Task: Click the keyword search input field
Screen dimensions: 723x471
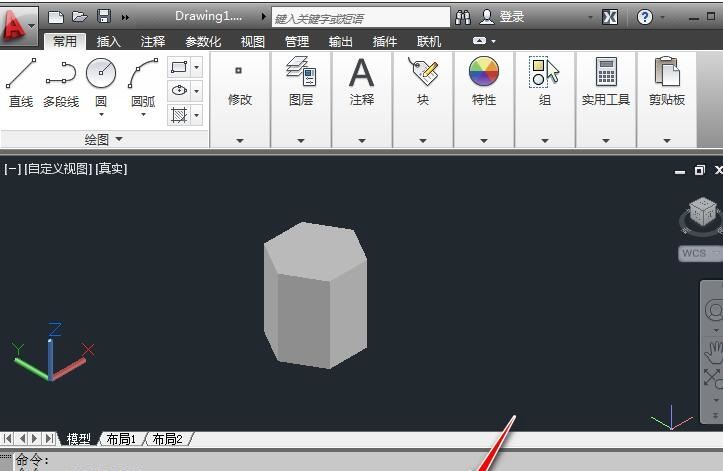Action: (x=361, y=18)
